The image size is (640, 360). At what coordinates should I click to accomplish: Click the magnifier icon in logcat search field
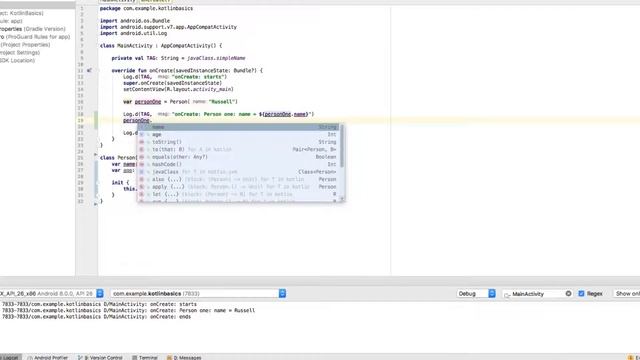tap(507, 294)
